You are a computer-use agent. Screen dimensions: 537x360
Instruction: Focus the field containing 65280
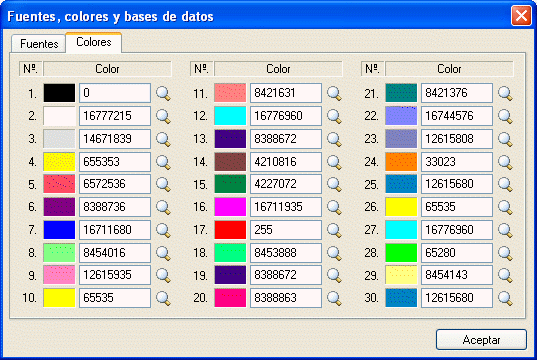pyautogui.click(x=457, y=252)
